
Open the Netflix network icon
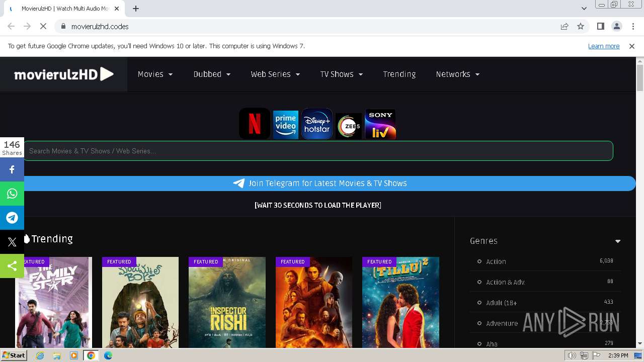255,124
